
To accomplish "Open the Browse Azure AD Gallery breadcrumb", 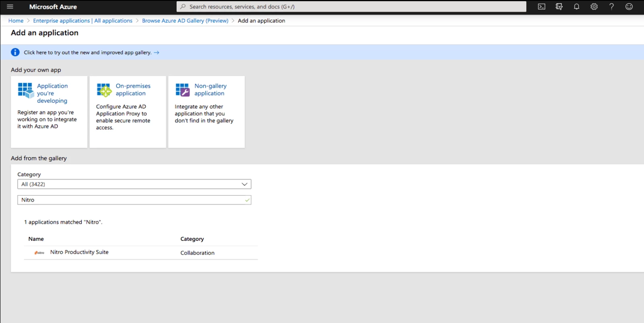I will (185, 21).
